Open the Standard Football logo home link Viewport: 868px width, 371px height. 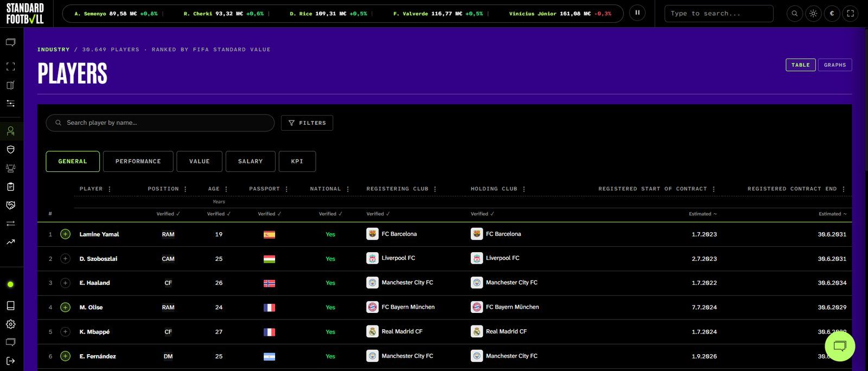25,14
